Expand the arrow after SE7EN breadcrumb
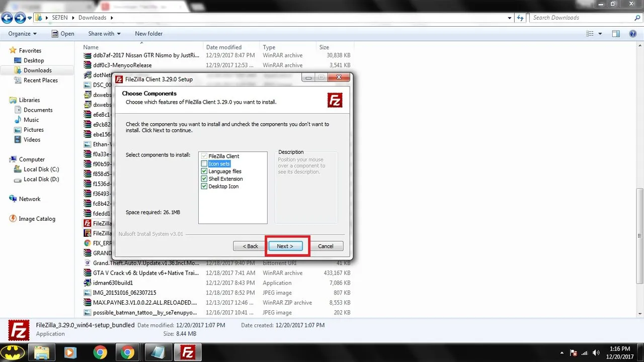Viewport: 644px width, 362px height. 73,18
